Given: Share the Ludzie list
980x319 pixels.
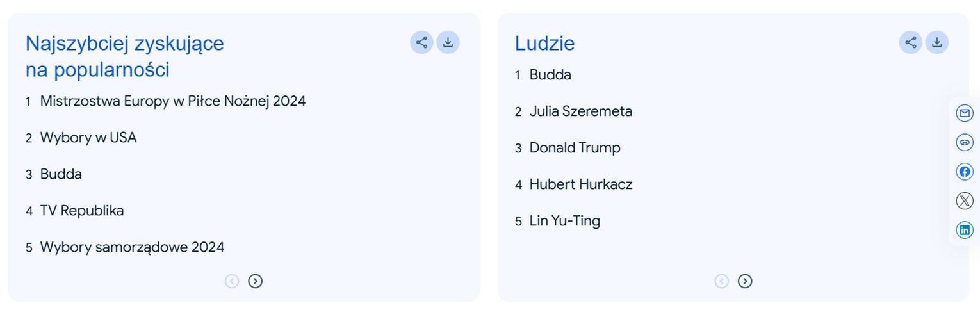Looking at the screenshot, I should coord(911,42).
